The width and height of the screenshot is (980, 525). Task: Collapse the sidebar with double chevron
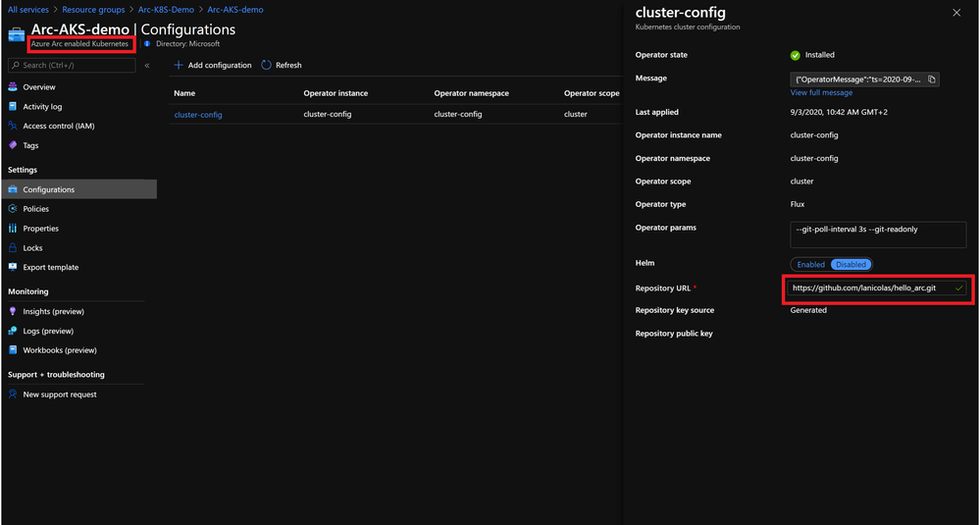pyautogui.click(x=147, y=65)
